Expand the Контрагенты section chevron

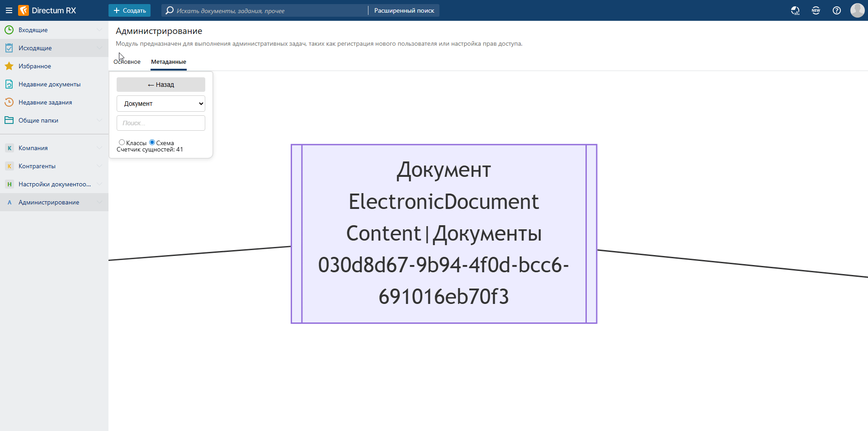pyautogui.click(x=99, y=166)
